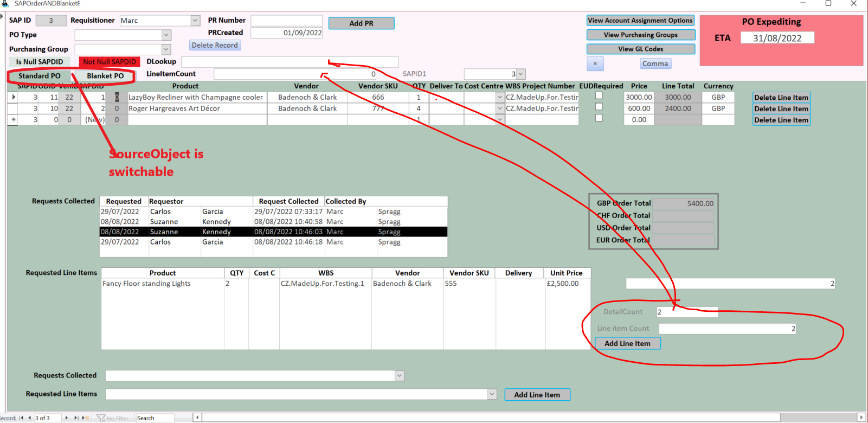Switch to Blanket PO source
This screenshot has height=423, width=868.
click(x=105, y=76)
